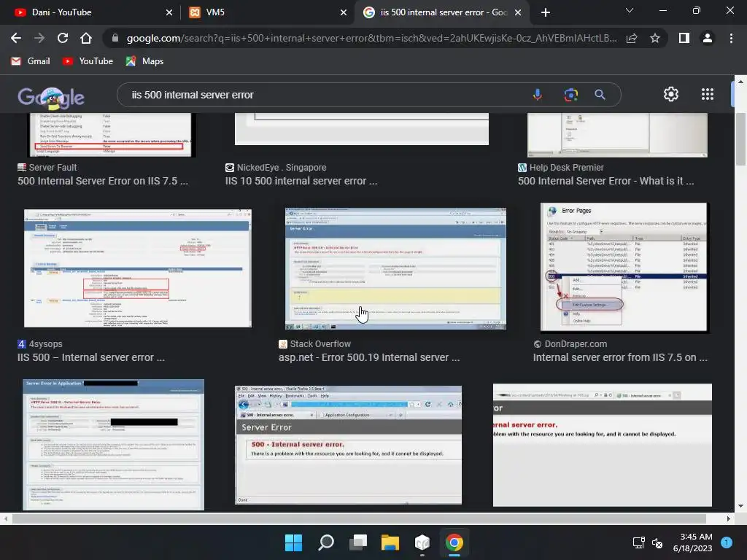Image resolution: width=747 pixels, height=560 pixels.
Task: Open asp.net Error 500.19 result title
Action: [x=369, y=357]
